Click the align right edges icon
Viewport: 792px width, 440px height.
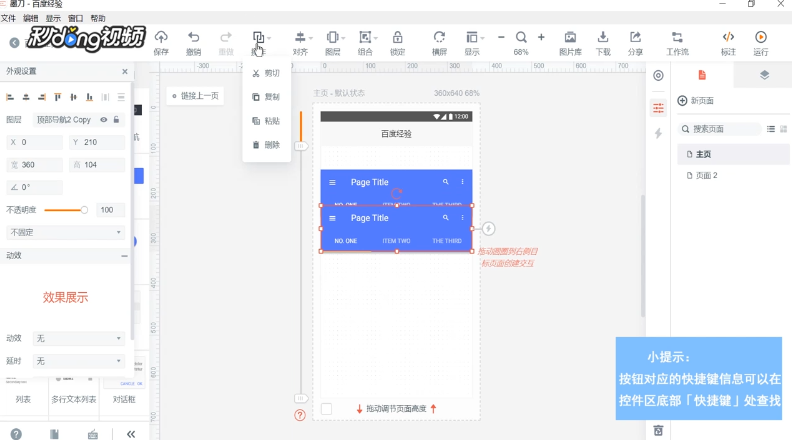pyautogui.click(x=42, y=97)
